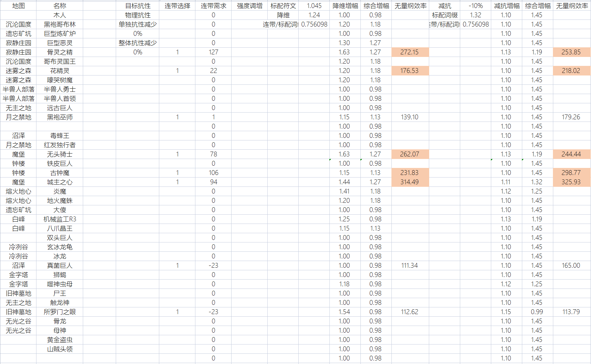591x364 pixels.
Task: Select the 哥布灵国王 cell
Action: 60,61
